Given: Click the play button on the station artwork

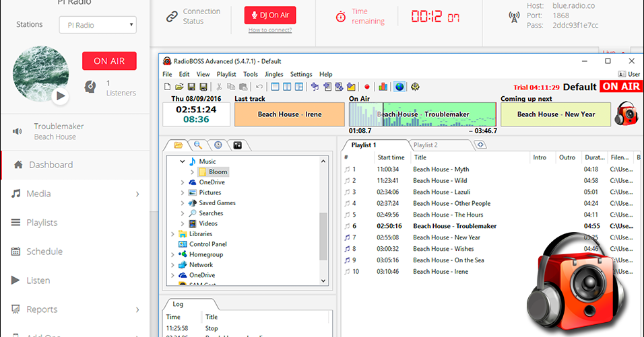Looking at the screenshot, I should [61, 96].
